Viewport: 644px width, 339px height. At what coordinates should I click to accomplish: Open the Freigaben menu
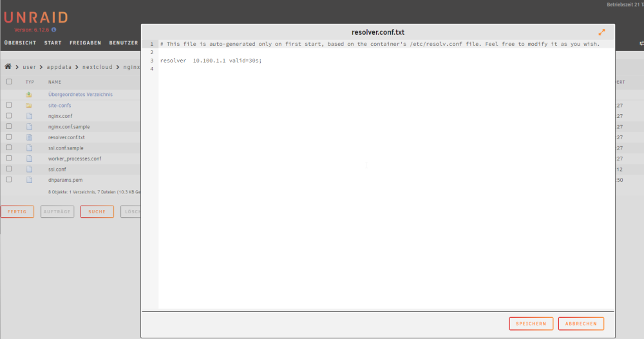(x=86, y=43)
